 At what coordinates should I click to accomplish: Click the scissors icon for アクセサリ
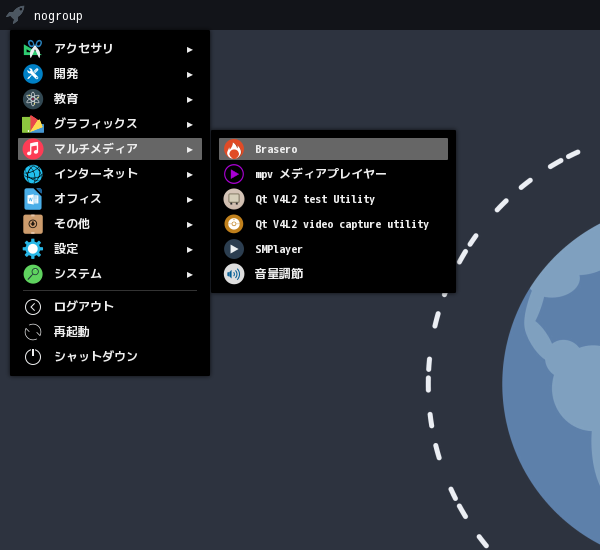coord(33,49)
